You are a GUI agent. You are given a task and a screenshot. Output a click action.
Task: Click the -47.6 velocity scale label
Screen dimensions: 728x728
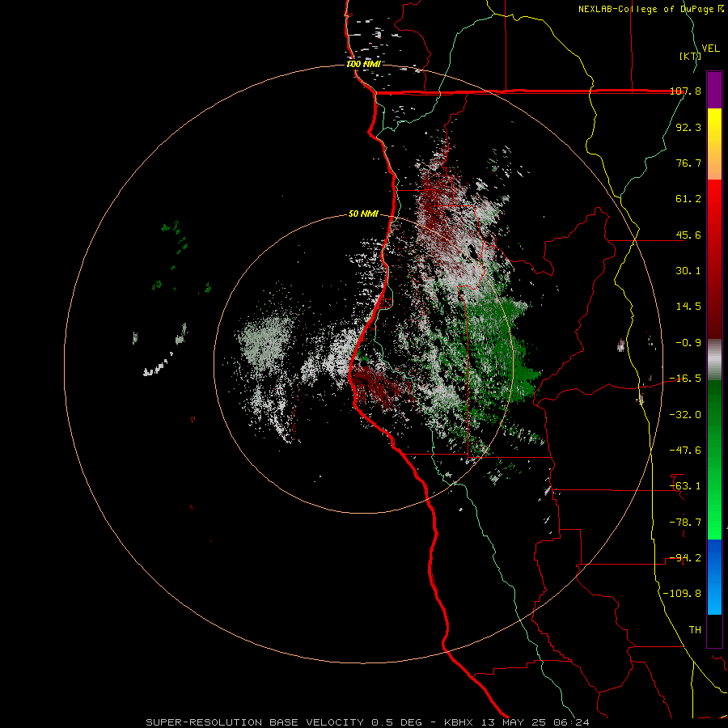click(685, 451)
